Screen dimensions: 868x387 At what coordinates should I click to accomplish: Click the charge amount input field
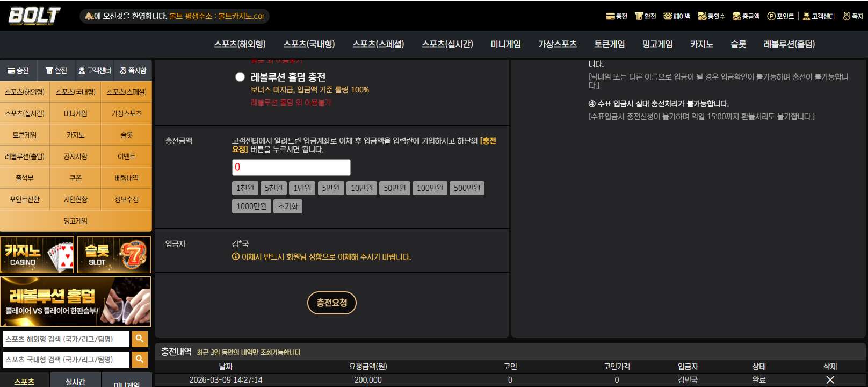291,167
